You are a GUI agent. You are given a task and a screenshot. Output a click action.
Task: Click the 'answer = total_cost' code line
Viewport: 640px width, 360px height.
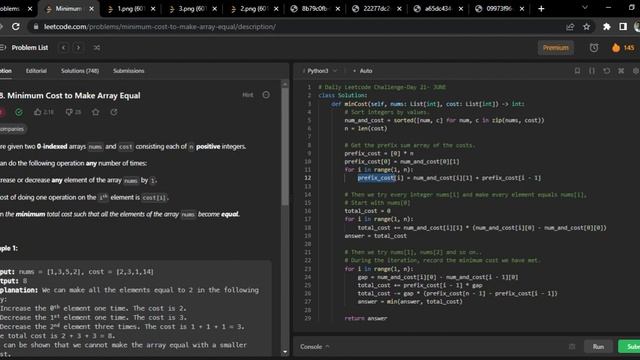tap(376, 236)
